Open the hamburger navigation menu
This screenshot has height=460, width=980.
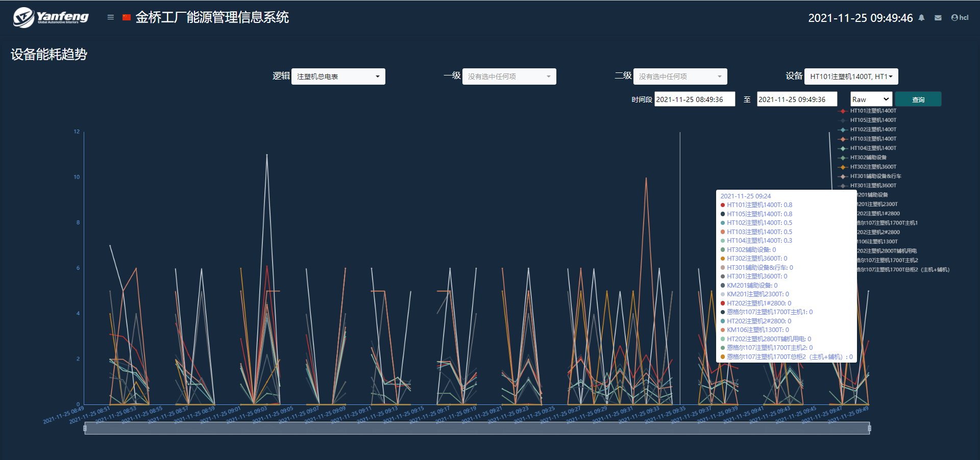(x=110, y=17)
